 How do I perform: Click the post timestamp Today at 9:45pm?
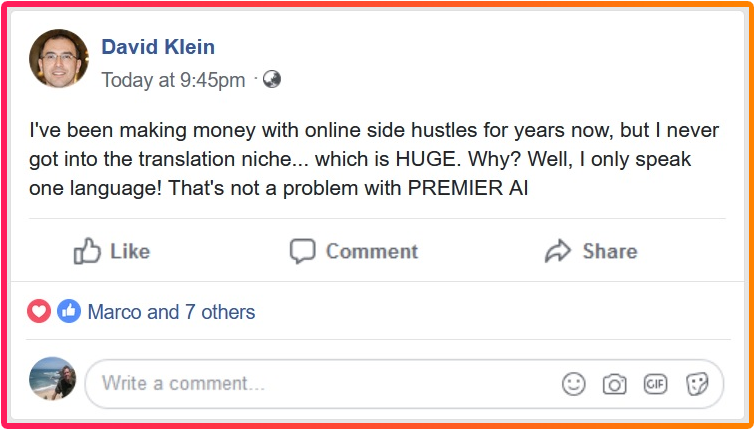pos(173,80)
